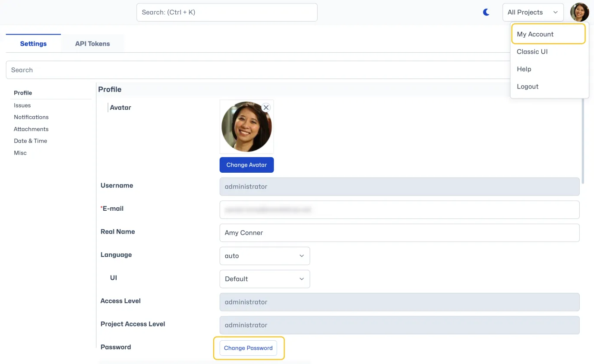Screen dimensions: 594x364
Task: Remove avatar with the X icon
Action: 266,108
